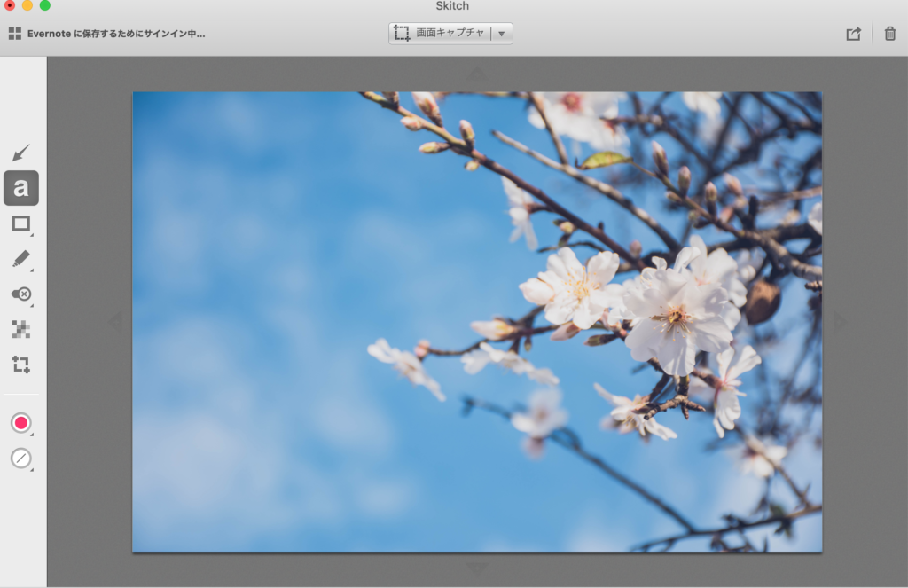Activate the Crop tool

click(21, 365)
